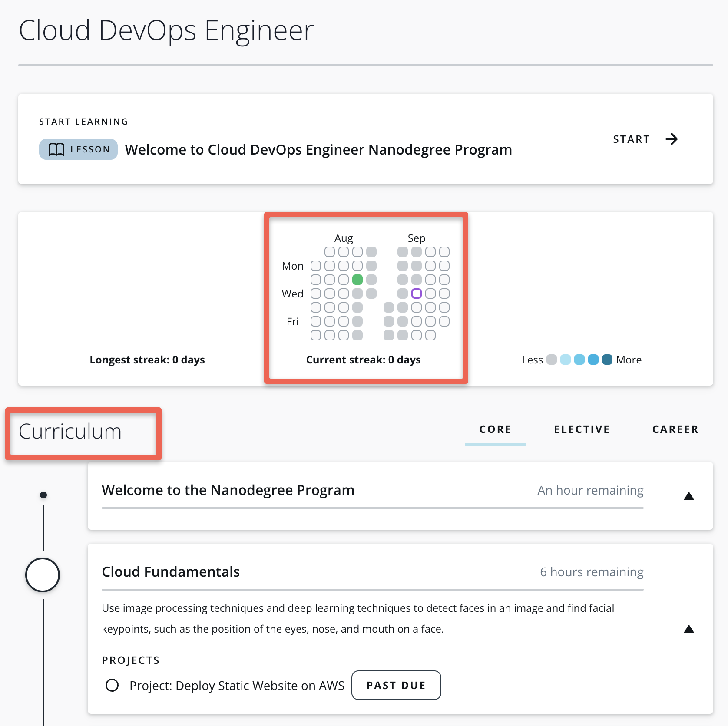728x726 pixels.
Task: Open the lesson book icon
Action: click(x=56, y=149)
